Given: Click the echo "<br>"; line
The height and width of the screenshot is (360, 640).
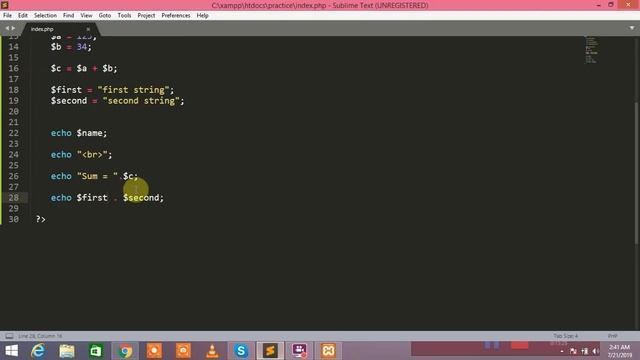Looking at the screenshot, I should (81, 155).
